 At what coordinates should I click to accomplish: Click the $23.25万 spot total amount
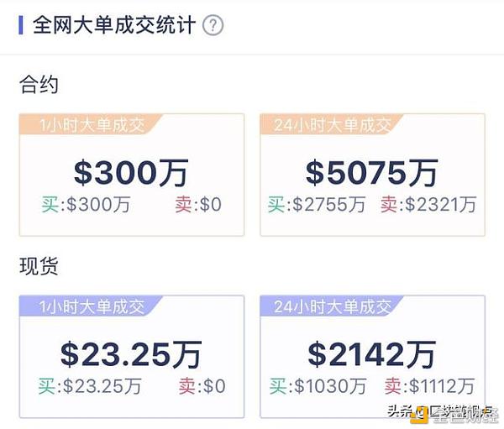click(x=131, y=354)
